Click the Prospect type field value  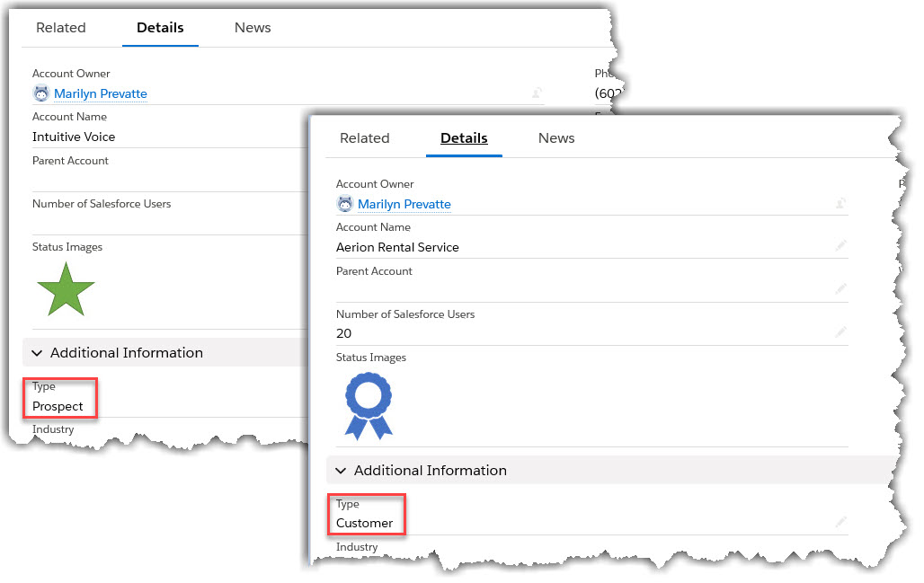click(58, 406)
